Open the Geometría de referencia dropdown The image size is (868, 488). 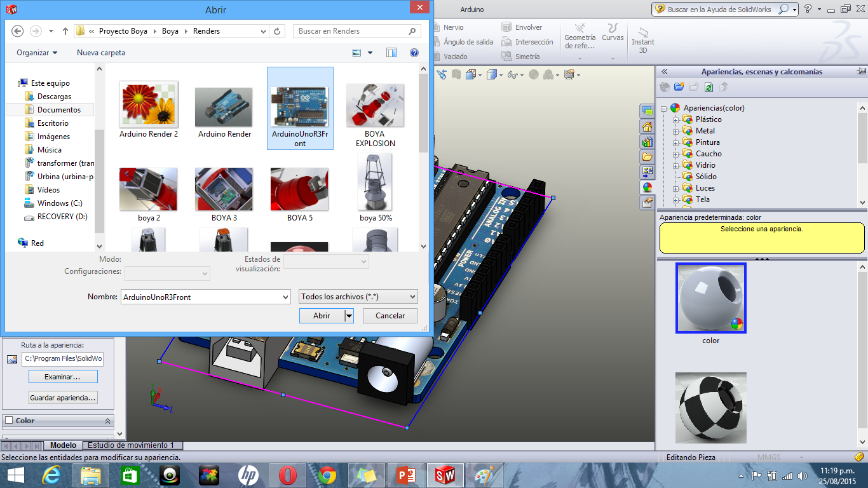pos(580,58)
